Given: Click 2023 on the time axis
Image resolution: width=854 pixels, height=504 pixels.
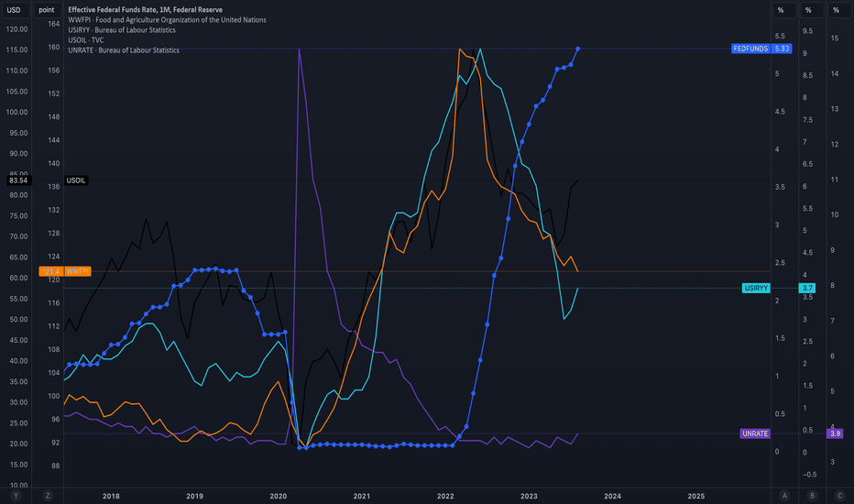Looking at the screenshot, I should (529, 496).
